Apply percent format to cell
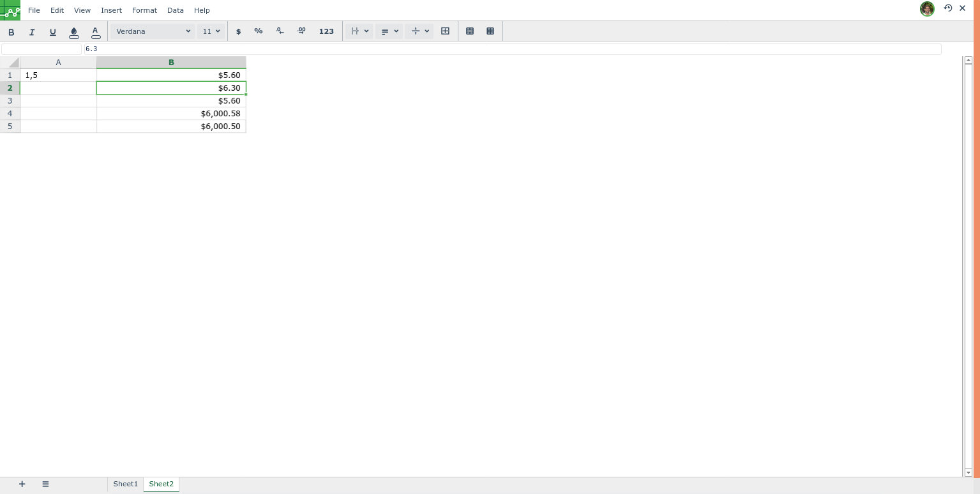Viewport: 980px width, 494px height. click(x=259, y=31)
